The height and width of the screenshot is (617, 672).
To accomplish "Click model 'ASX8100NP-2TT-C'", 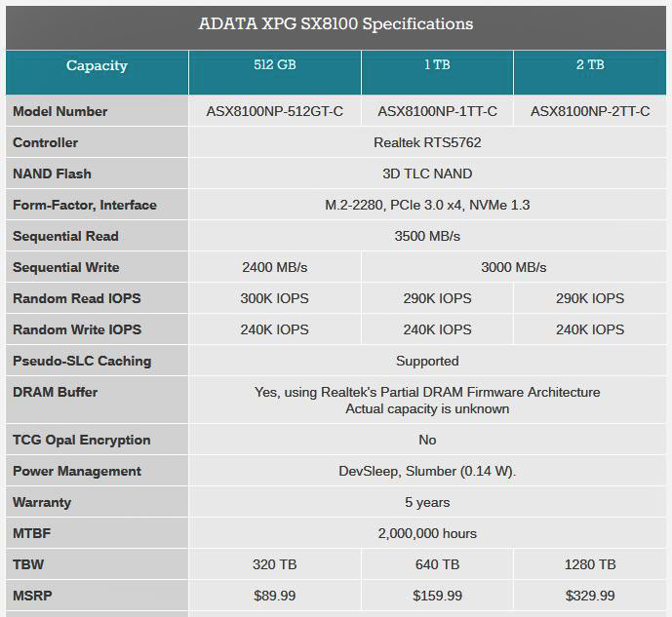I will point(590,111).
